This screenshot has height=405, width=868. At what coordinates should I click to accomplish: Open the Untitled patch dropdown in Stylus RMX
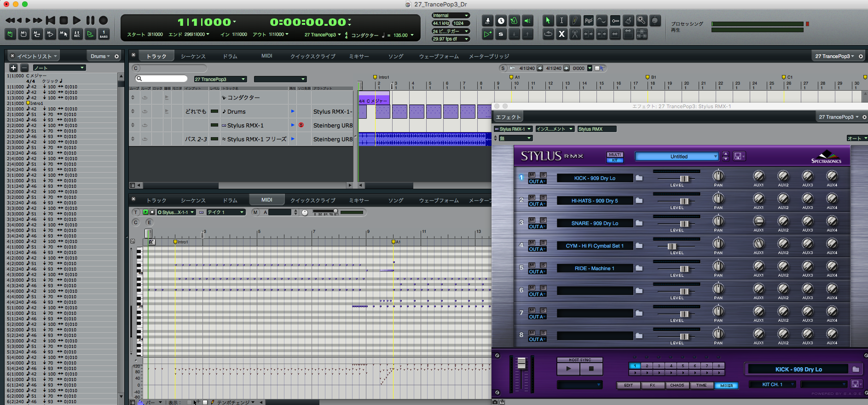[677, 156]
